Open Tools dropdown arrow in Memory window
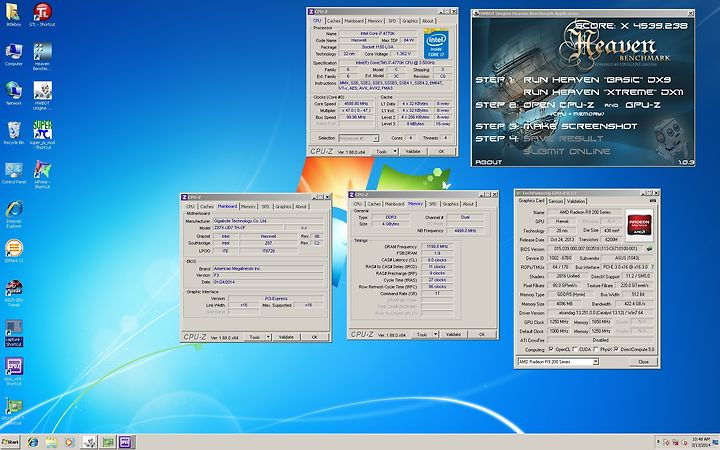720x450 pixels. point(435,334)
